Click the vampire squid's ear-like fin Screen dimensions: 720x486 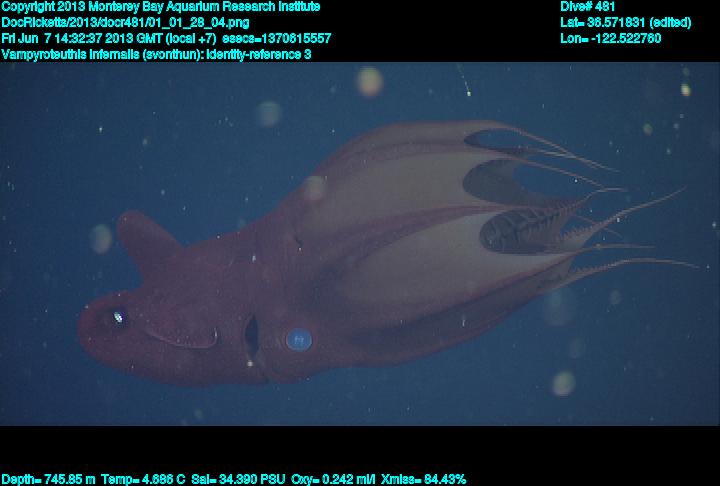click(147, 243)
